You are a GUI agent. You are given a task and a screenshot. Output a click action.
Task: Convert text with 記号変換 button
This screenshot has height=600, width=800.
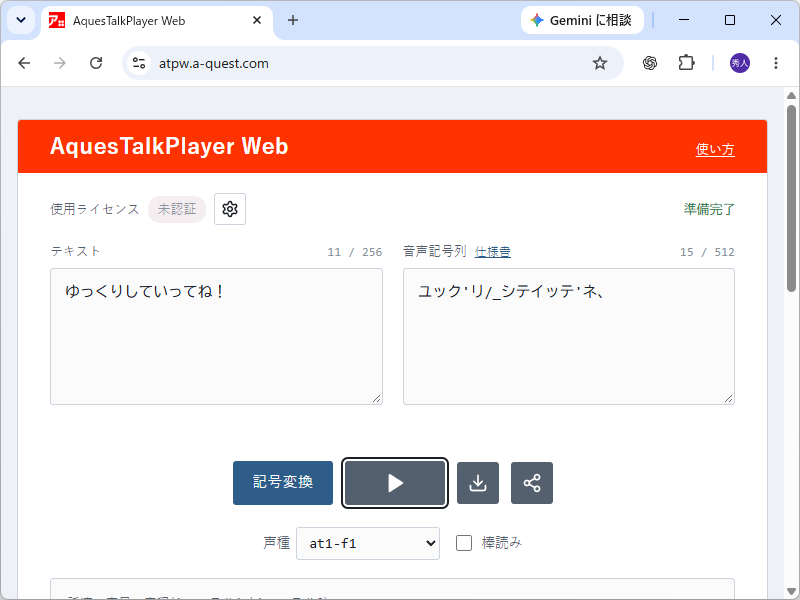click(283, 483)
